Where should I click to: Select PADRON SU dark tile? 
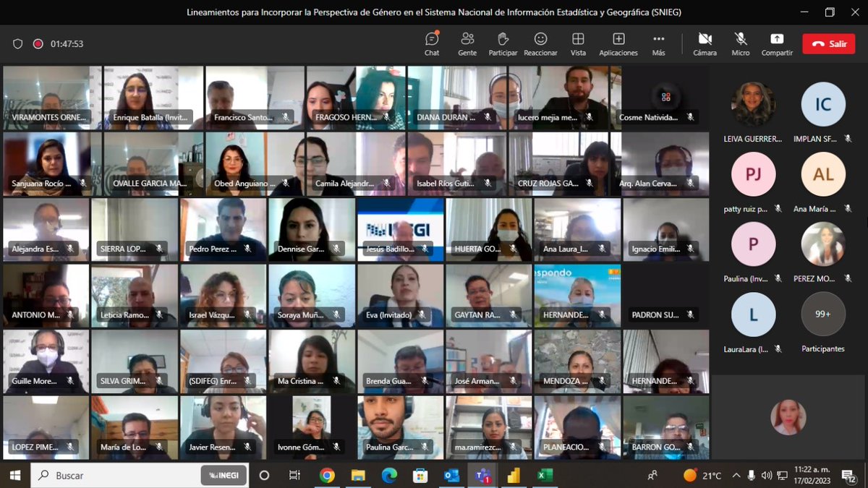point(666,296)
